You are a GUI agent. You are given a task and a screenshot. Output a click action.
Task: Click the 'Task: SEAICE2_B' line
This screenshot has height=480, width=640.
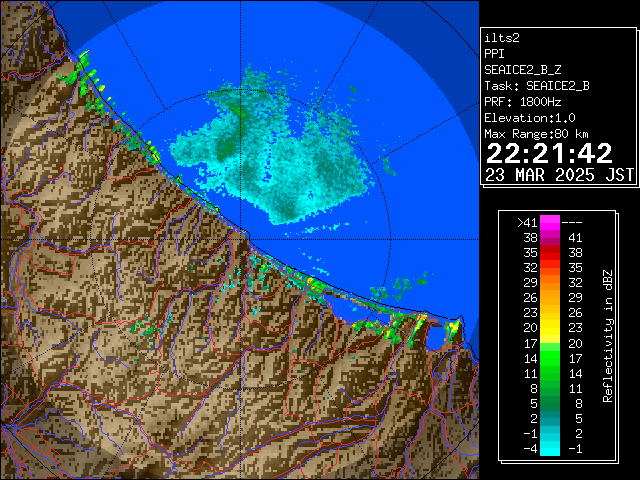(537, 86)
